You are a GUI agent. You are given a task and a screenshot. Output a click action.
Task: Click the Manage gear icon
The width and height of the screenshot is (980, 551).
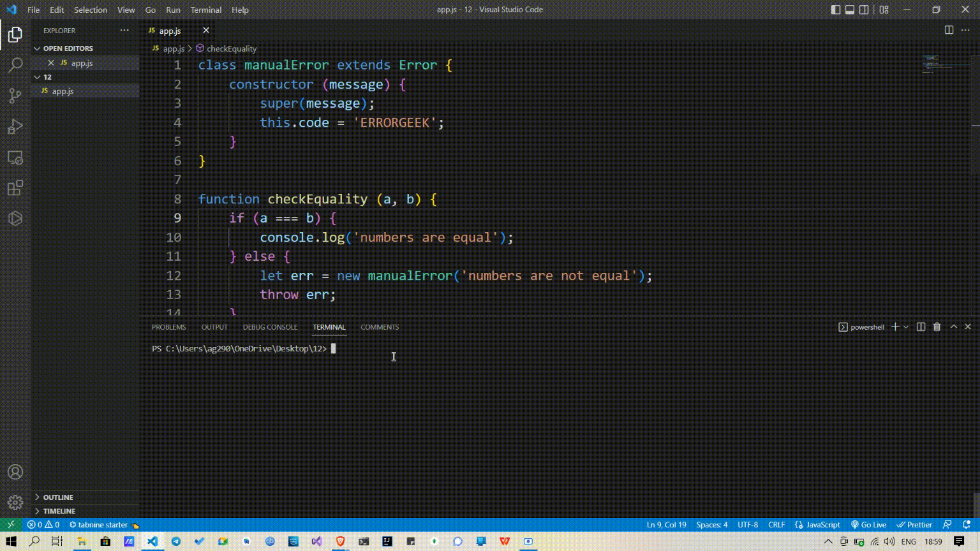pos(15,503)
